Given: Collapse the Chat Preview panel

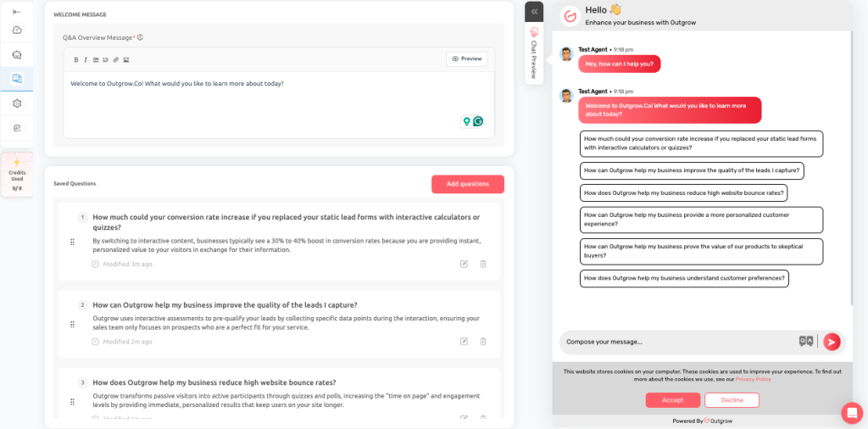Looking at the screenshot, I should 534,12.
